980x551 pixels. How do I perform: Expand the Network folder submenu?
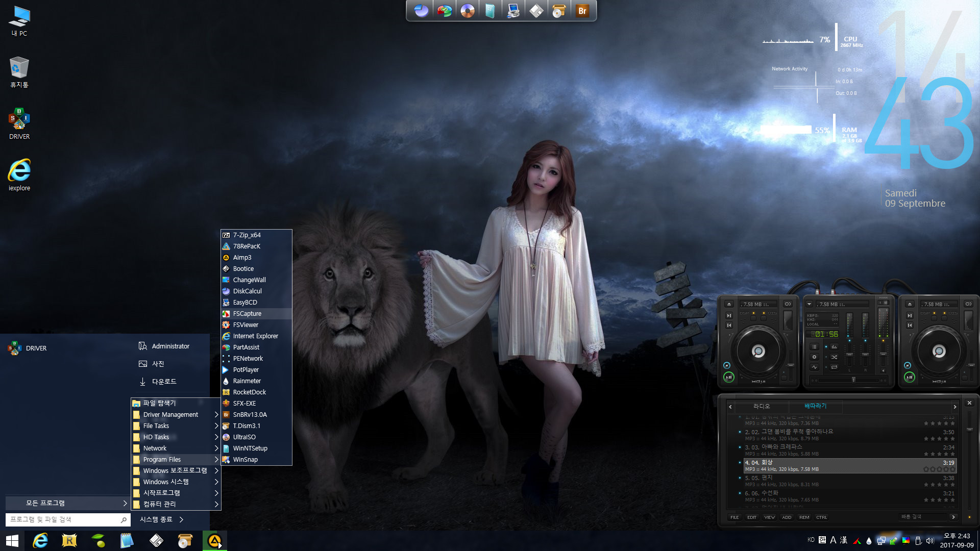[x=176, y=448]
